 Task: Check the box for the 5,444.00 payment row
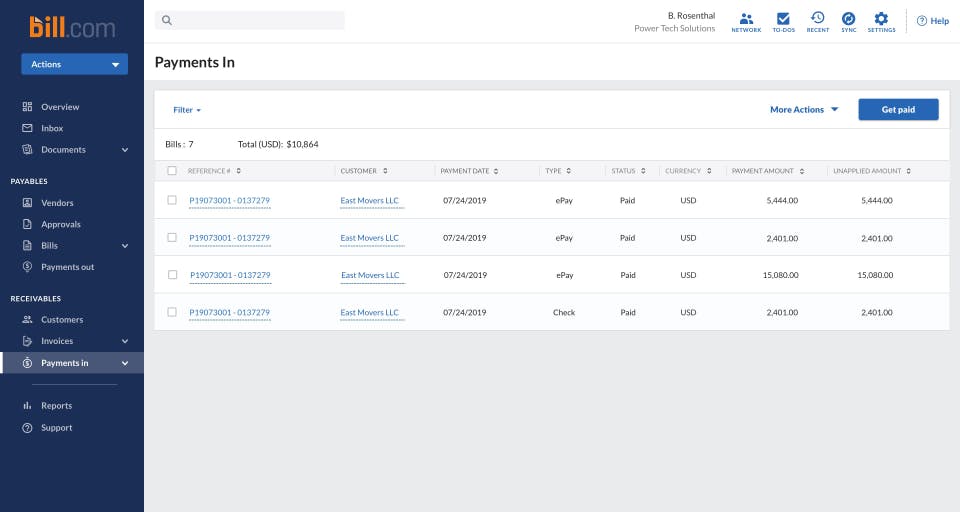(172, 200)
